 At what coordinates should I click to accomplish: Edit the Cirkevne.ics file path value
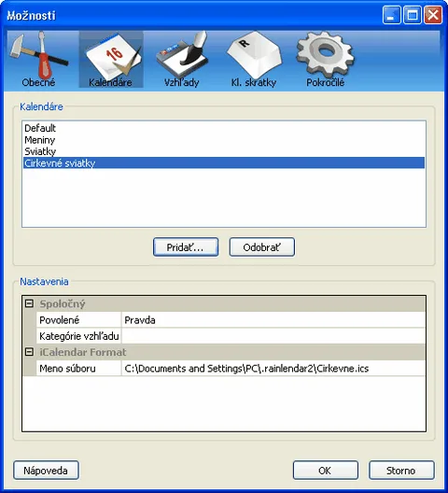click(273, 368)
